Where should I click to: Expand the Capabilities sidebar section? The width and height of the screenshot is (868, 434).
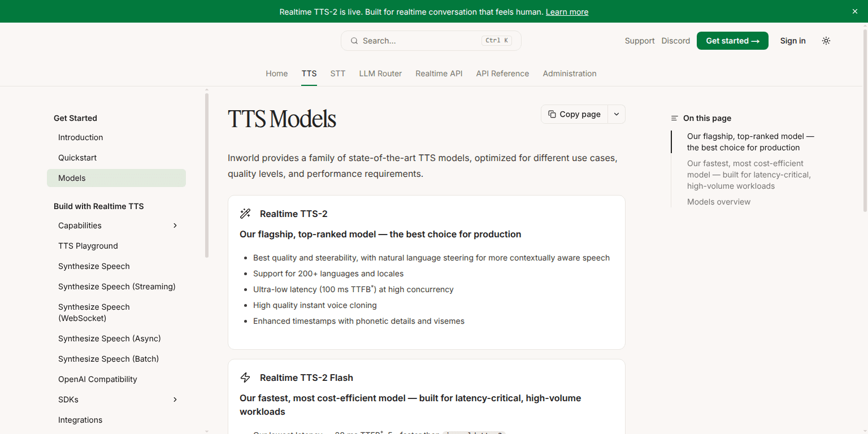coord(175,225)
